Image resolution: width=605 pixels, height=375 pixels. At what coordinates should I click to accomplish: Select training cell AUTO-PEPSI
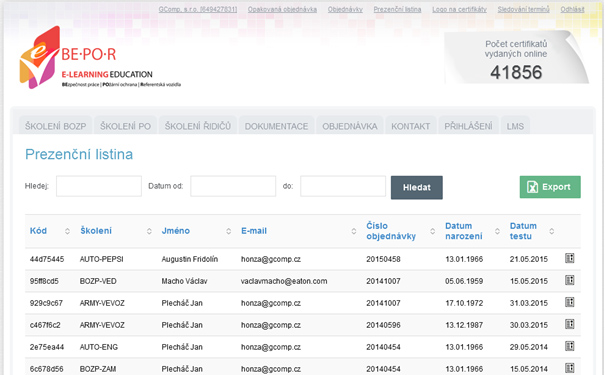point(101,259)
